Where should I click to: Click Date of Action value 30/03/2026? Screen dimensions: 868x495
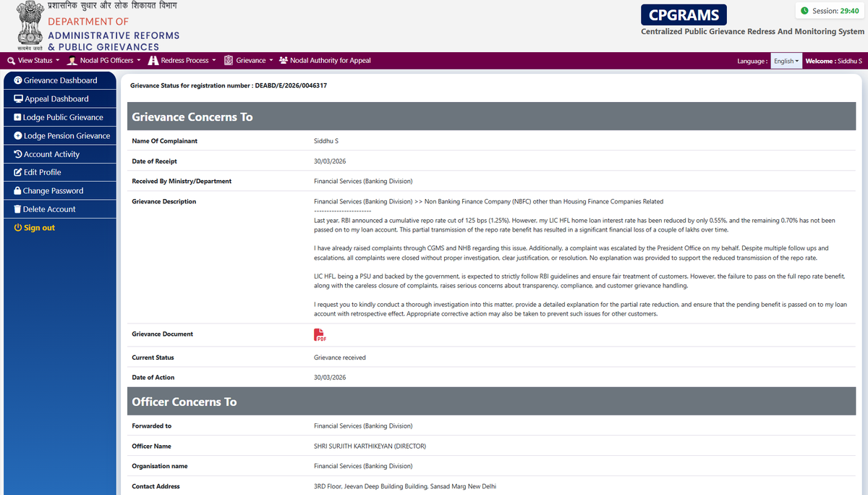[x=330, y=378]
